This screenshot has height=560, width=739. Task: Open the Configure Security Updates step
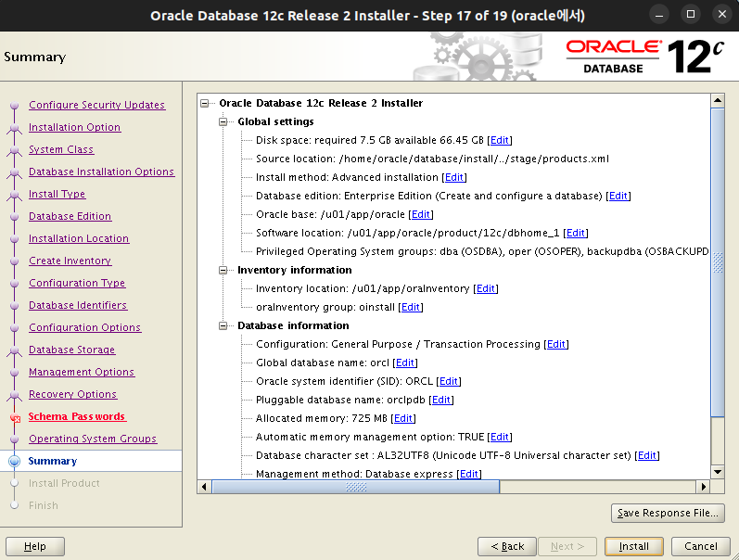pos(96,105)
